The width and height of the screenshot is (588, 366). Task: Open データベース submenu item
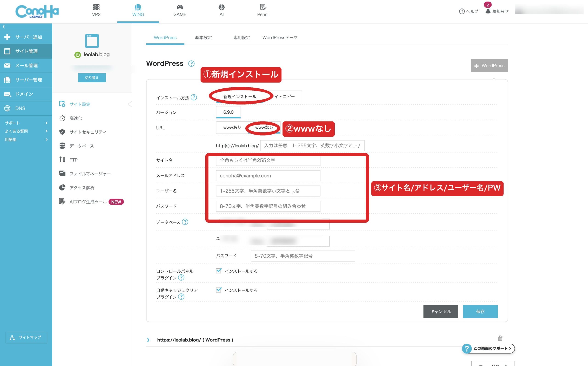pos(76,146)
